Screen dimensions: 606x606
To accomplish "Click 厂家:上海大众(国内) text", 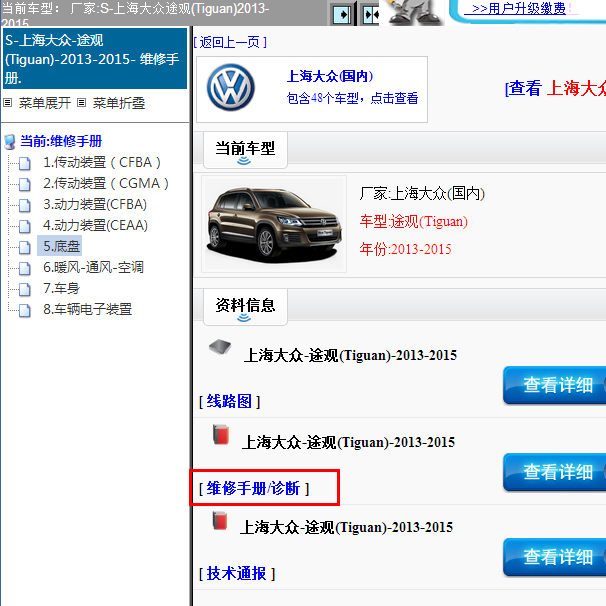I will click(x=422, y=193).
